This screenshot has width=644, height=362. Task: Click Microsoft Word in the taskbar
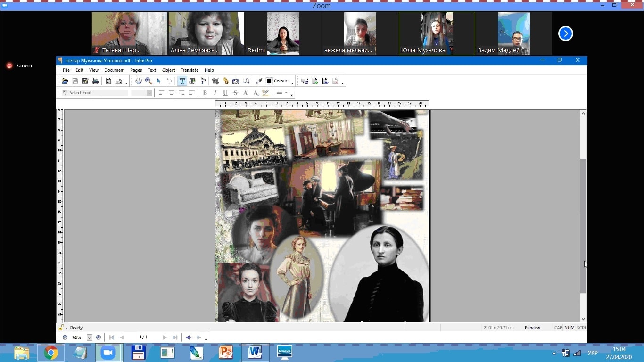click(x=255, y=353)
